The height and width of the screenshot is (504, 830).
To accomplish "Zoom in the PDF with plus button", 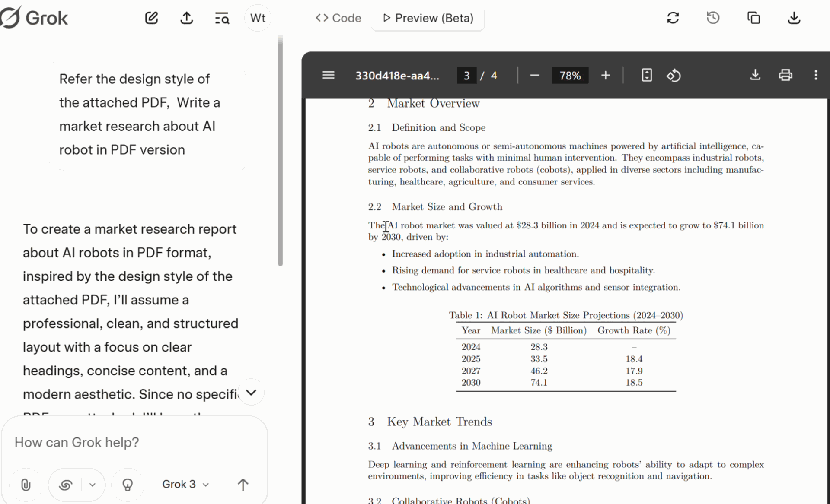I will (606, 76).
